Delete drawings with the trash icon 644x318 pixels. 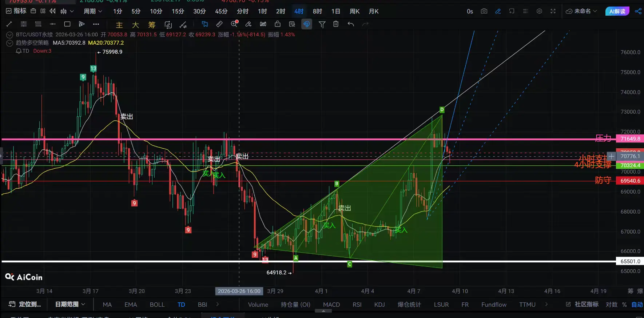[x=336, y=24]
